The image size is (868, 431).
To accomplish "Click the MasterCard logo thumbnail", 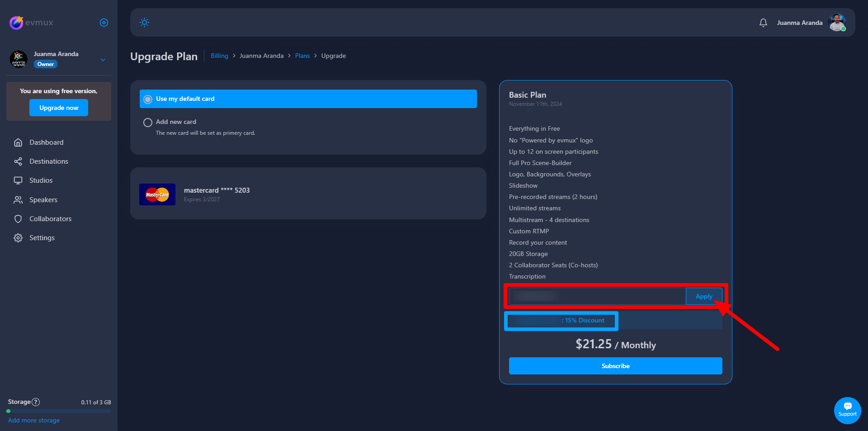I will pyautogui.click(x=157, y=194).
